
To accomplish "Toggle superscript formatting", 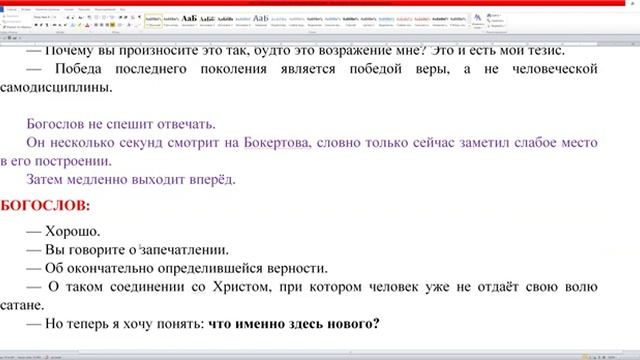I will (65, 25).
